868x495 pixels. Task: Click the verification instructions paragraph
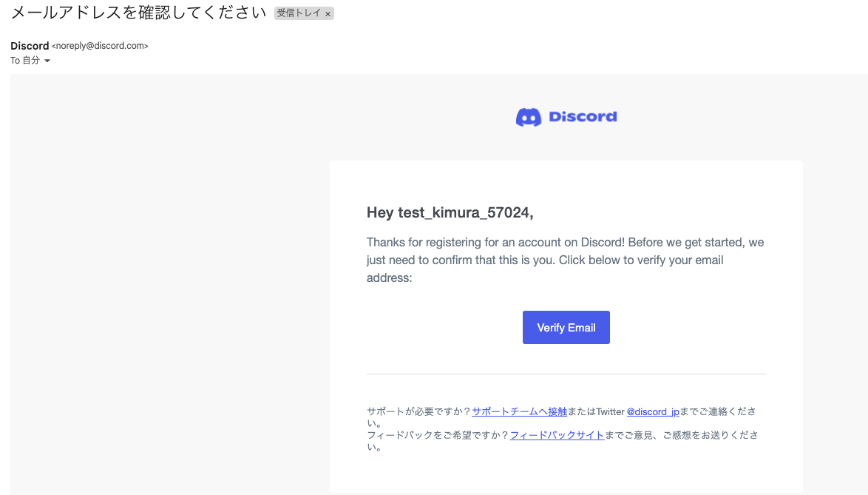565,260
